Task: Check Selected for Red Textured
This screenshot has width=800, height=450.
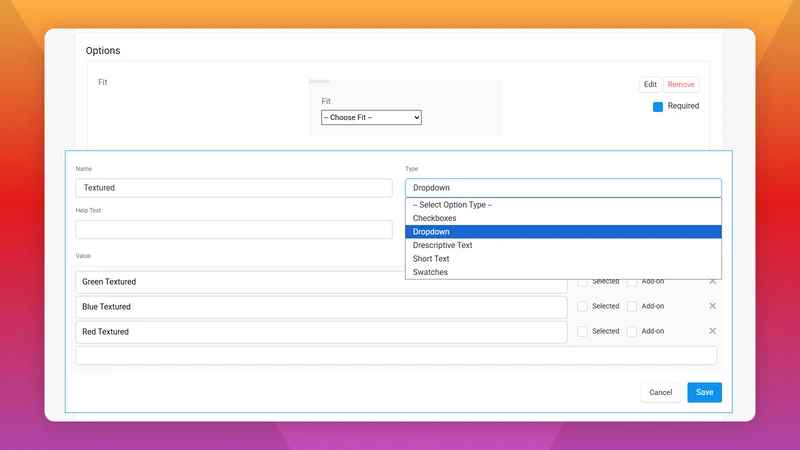Action: (582, 331)
